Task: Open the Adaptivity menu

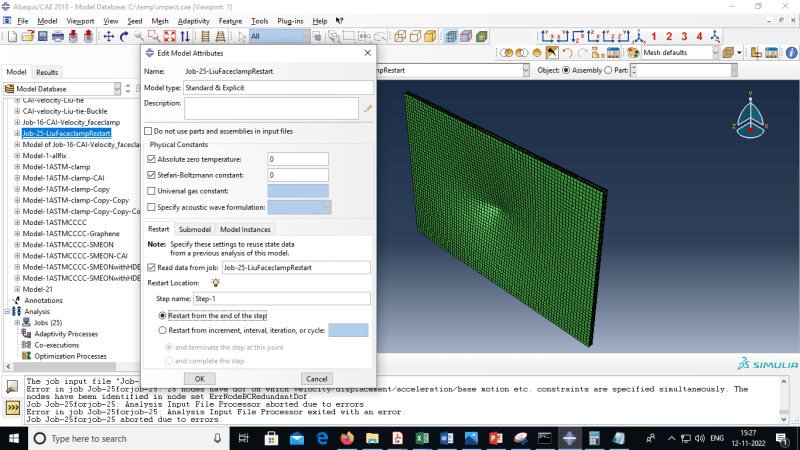Action: [x=193, y=21]
